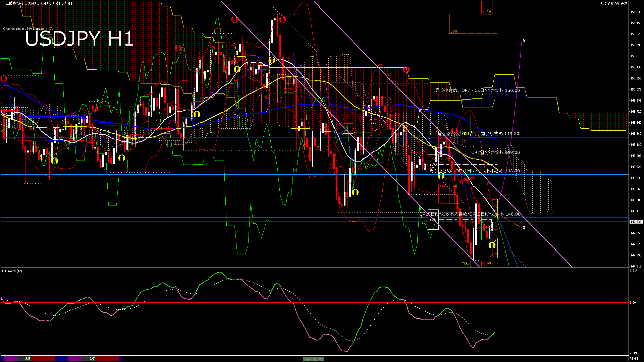
Task: Click the MACD scale value 0.317
Action: pyautogui.click(x=634, y=270)
